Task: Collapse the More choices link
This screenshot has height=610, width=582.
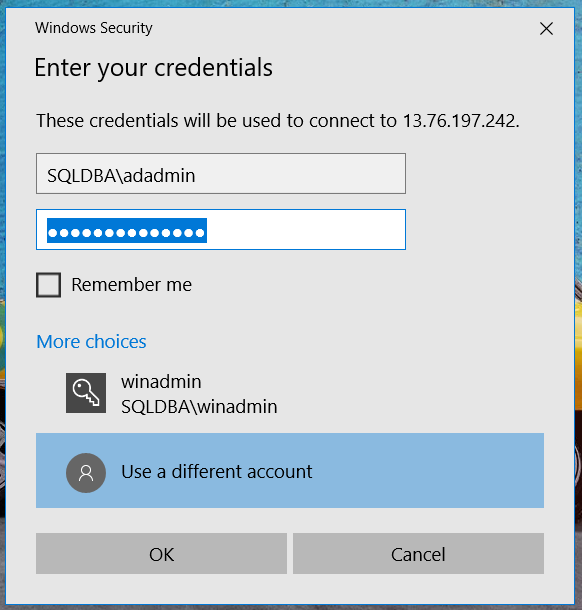Action: coord(91,342)
